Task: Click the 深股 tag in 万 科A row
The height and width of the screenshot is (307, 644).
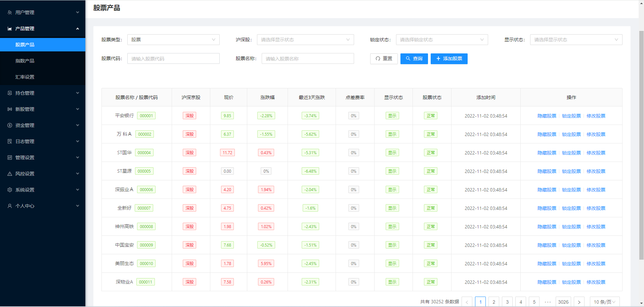Action: click(189, 134)
